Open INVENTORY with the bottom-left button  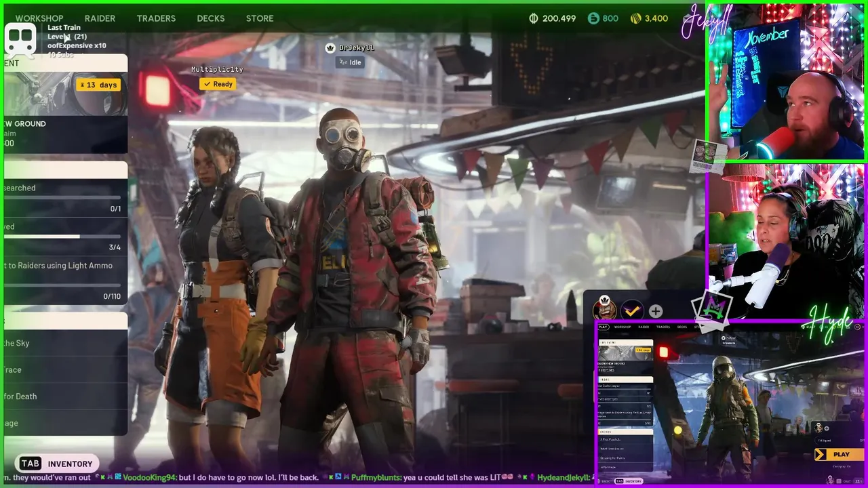coord(57,464)
